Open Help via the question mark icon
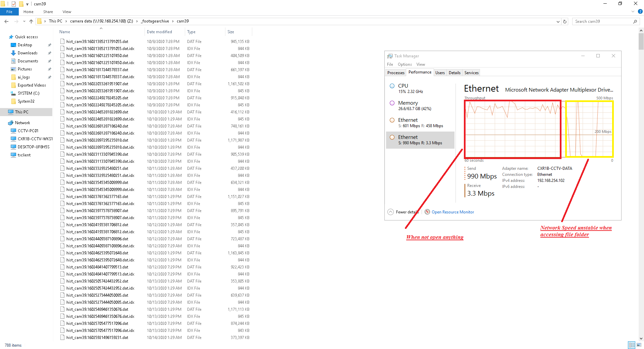Screen dimensions: 644x349 pyautogui.click(x=640, y=11)
